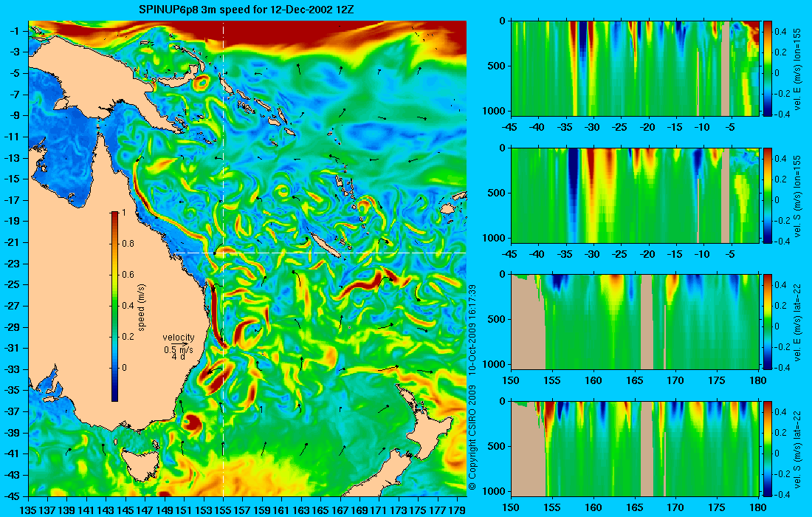Click the "10-Oct-2009 16:17:39" timestamp text
Viewport: 812px width, 517px height.
click(x=472, y=329)
